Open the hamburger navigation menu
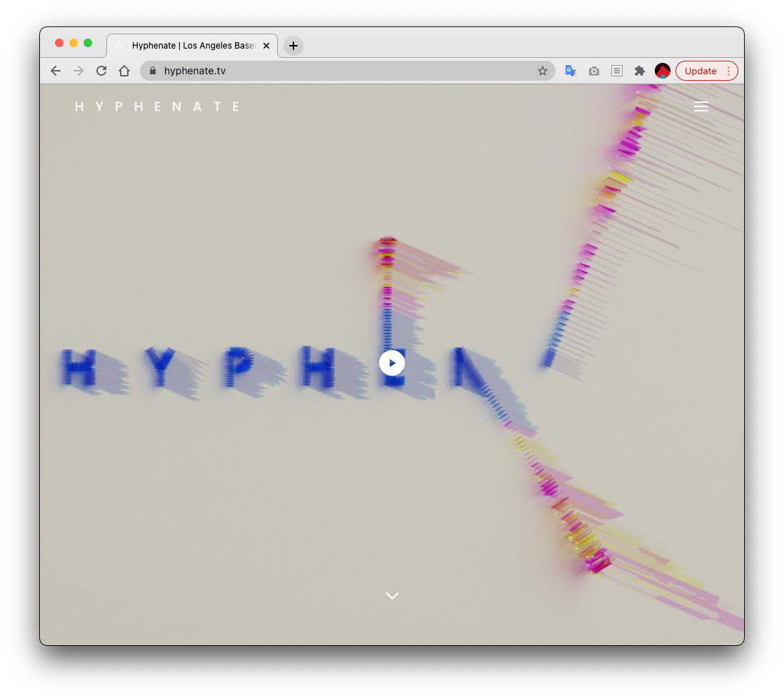This screenshot has width=784, height=698. [701, 106]
